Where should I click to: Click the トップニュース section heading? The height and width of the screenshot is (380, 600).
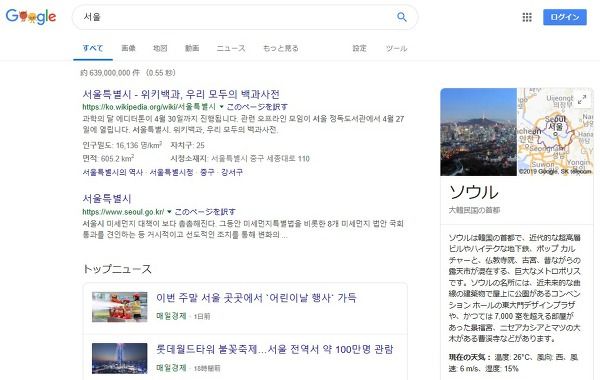[x=117, y=269]
